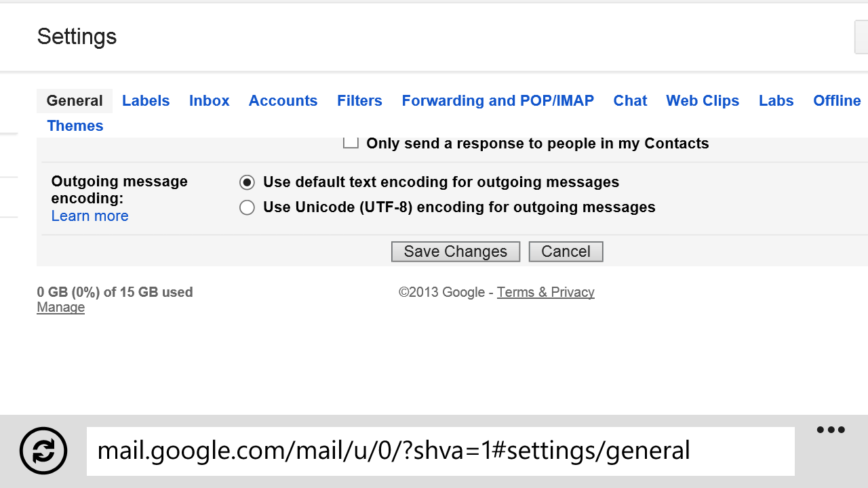Switch to the Filters tab
The height and width of the screenshot is (488, 868).
pos(359,101)
